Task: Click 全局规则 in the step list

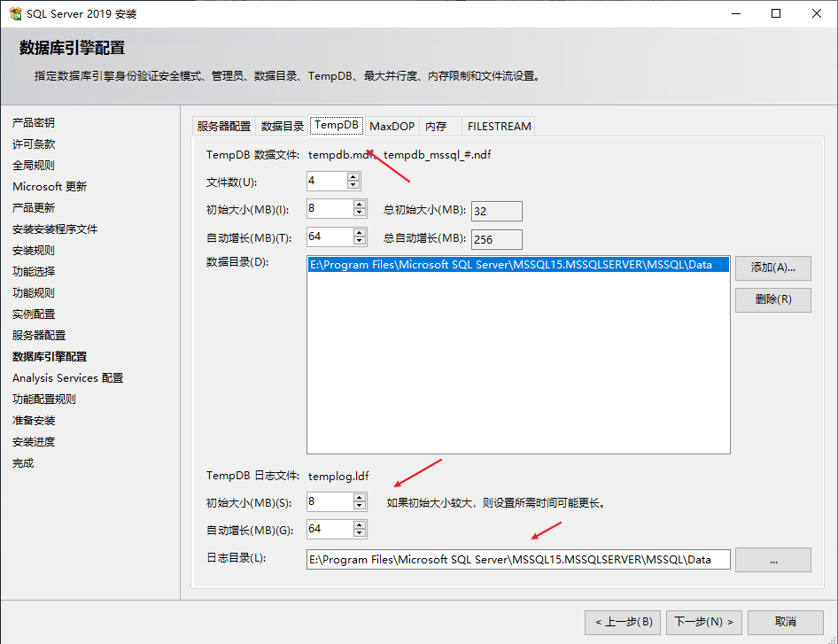Action: (x=34, y=166)
